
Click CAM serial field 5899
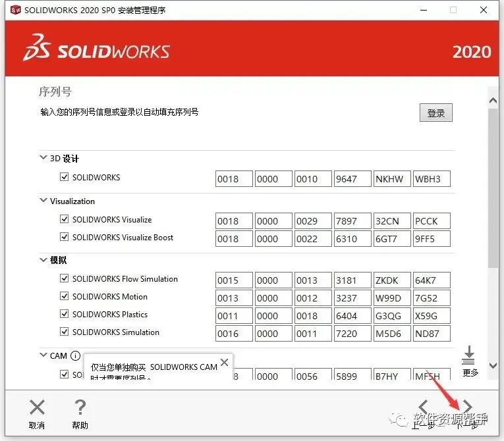coord(352,374)
